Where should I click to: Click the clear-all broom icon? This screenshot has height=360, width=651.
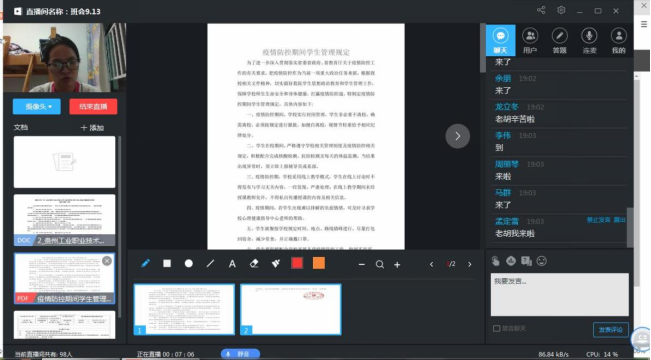276,263
